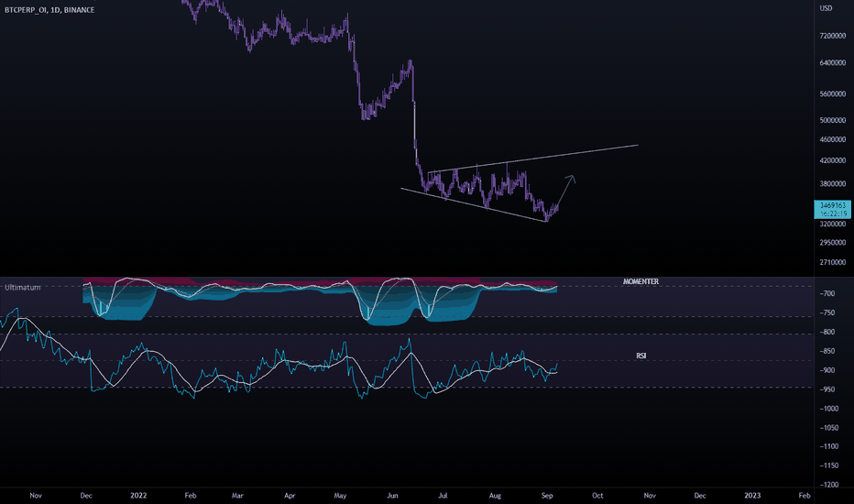Click the 4600000 price axis label
This screenshot has height=504, width=854.
(x=833, y=139)
